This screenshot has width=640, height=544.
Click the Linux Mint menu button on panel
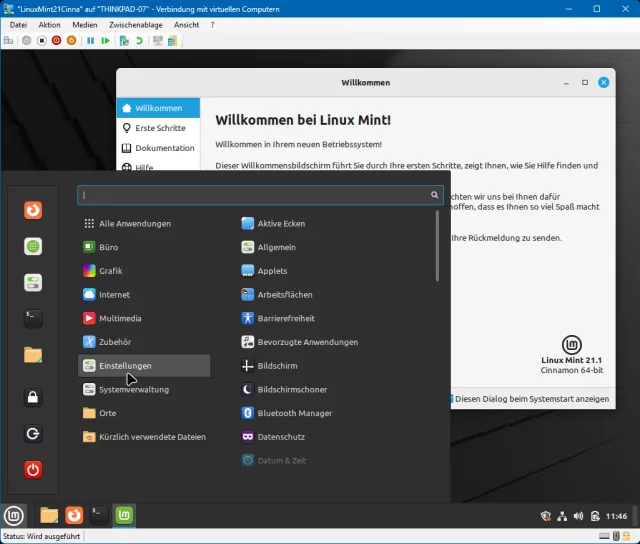13,516
